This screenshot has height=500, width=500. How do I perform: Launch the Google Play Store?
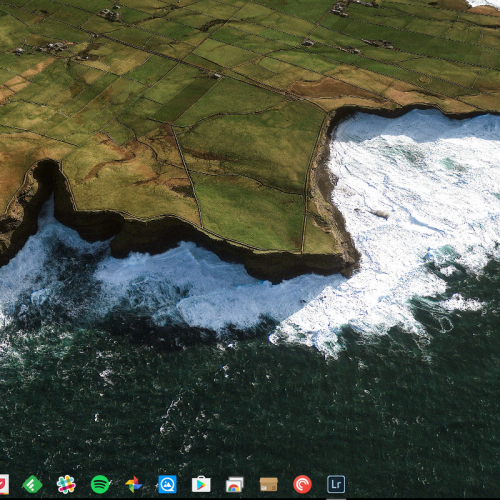click(x=201, y=484)
